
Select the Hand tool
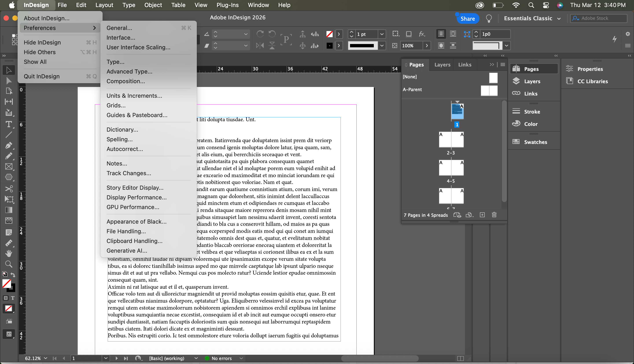[x=9, y=254]
